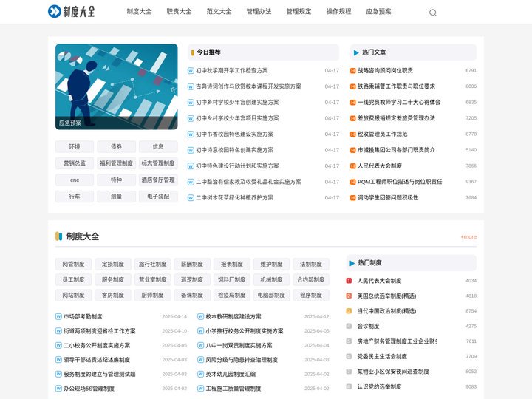Open the +more link for 制度大全
This screenshot has height=399, width=532.
pyautogui.click(x=468, y=237)
